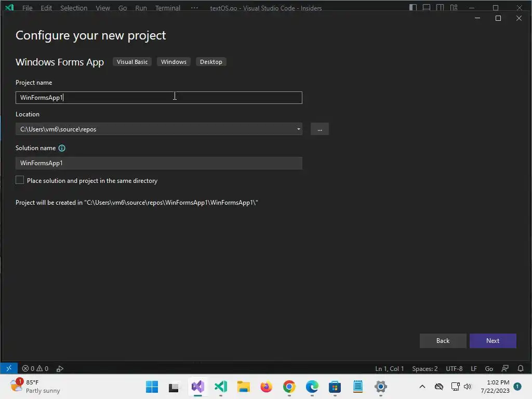Toggle primary sidebar layout icon in VS Code
The width and height of the screenshot is (532, 399).
pos(413,7)
